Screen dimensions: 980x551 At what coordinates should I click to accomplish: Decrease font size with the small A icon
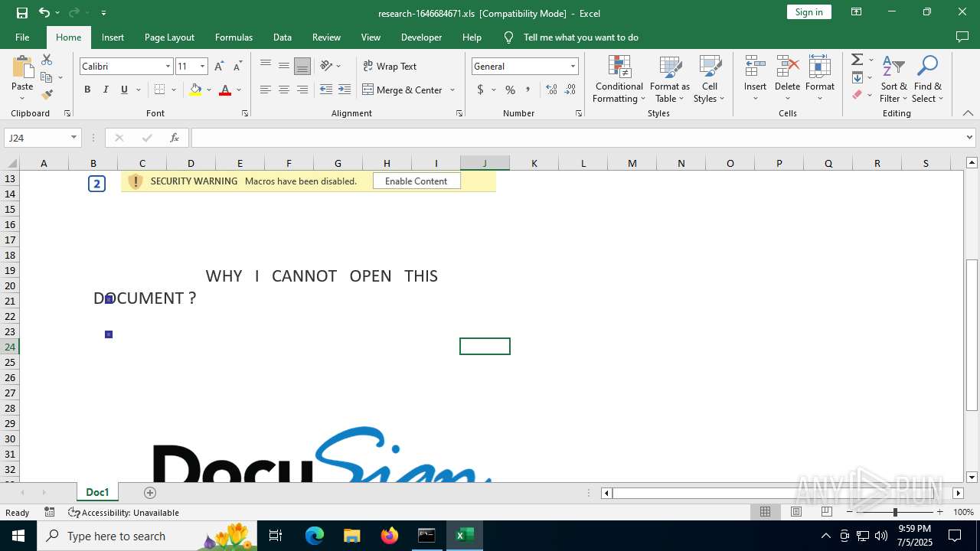tap(238, 67)
